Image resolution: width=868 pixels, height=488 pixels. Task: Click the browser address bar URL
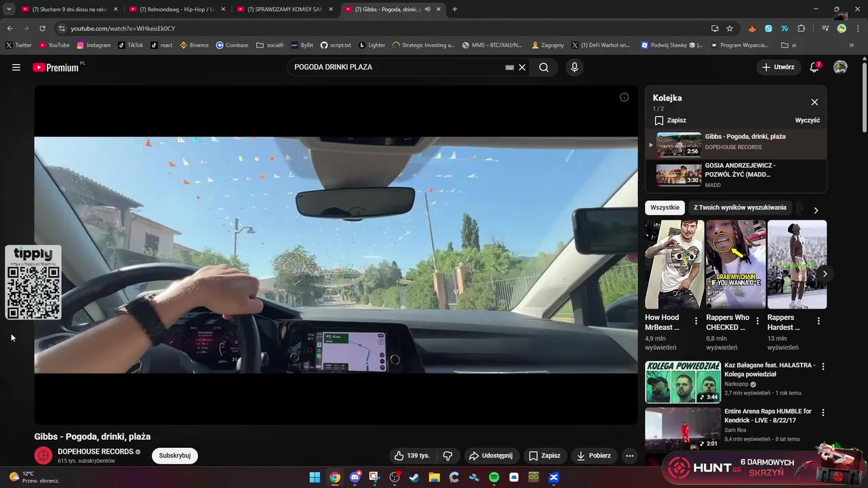pos(123,28)
